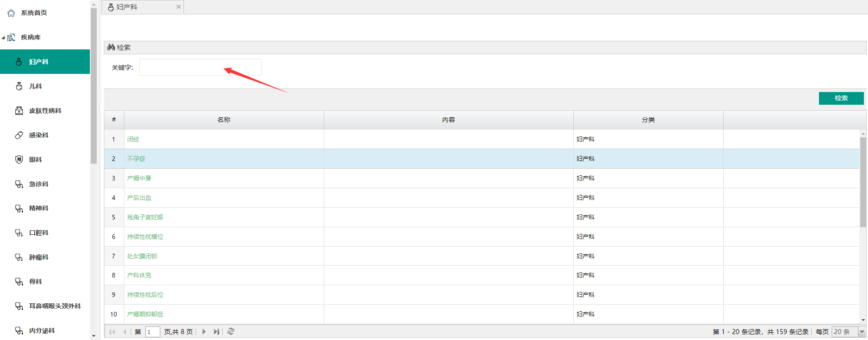Open the 处女膜闭锁 link
The height and width of the screenshot is (340, 868).
[x=142, y=256]
